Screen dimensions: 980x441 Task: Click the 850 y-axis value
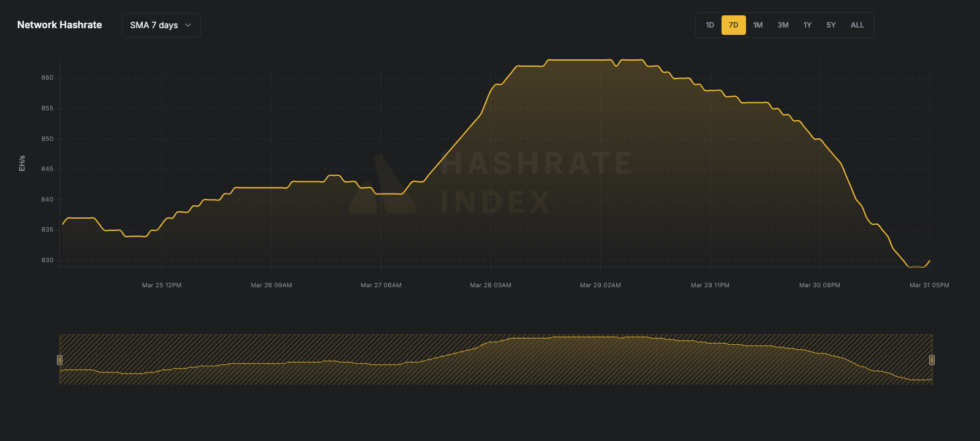(x=47, y=139)
